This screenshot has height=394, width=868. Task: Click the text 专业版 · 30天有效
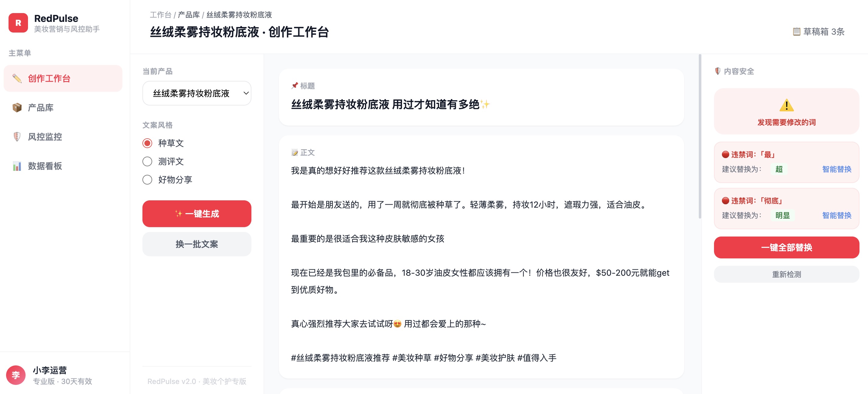[x=62, y=381]
